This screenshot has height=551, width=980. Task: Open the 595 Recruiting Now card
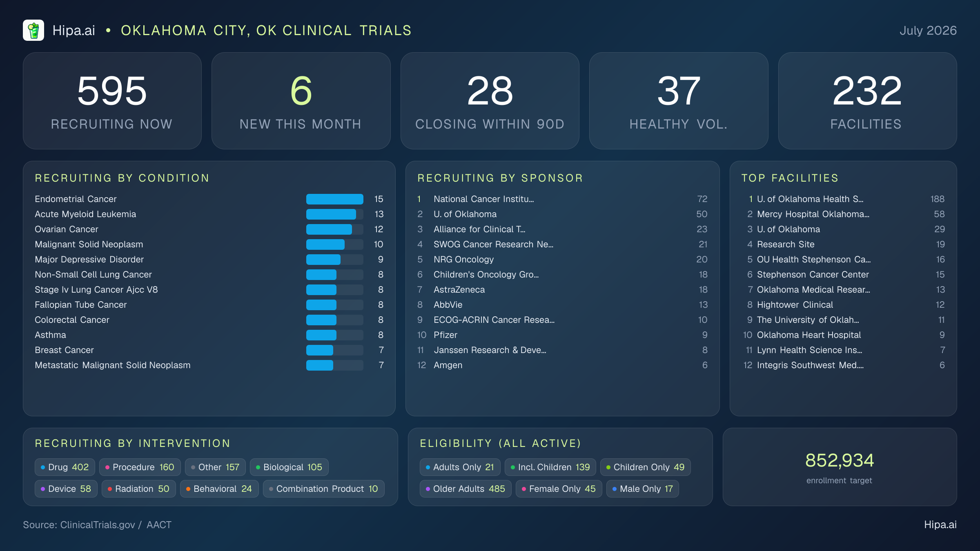pos(112,101)
